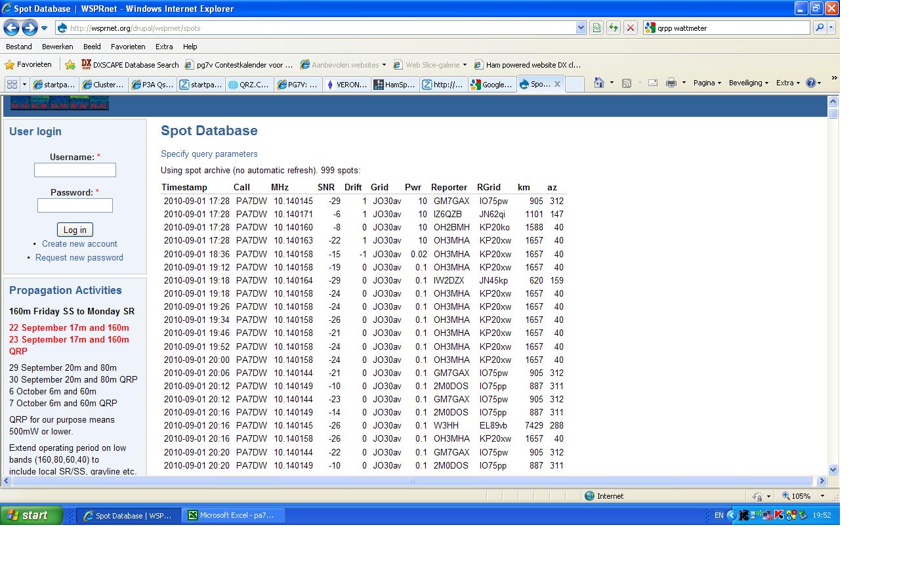The width and height of the screenshot is (897, 588).
Task: Click the search magnifier button
Action: point(819,28)
